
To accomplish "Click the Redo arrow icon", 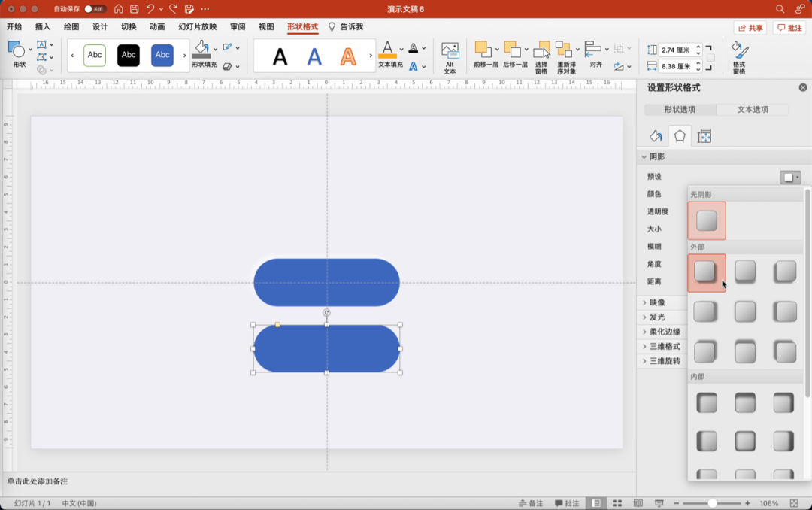I will coord(174,9).
